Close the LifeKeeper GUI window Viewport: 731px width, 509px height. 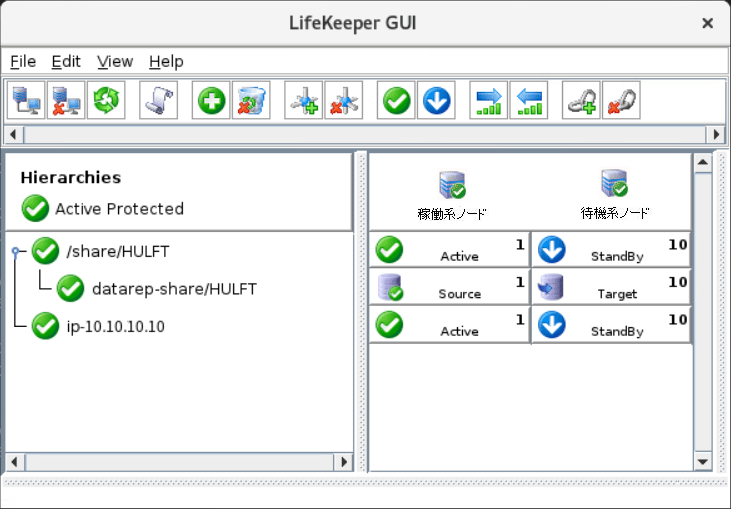[707, 23]
